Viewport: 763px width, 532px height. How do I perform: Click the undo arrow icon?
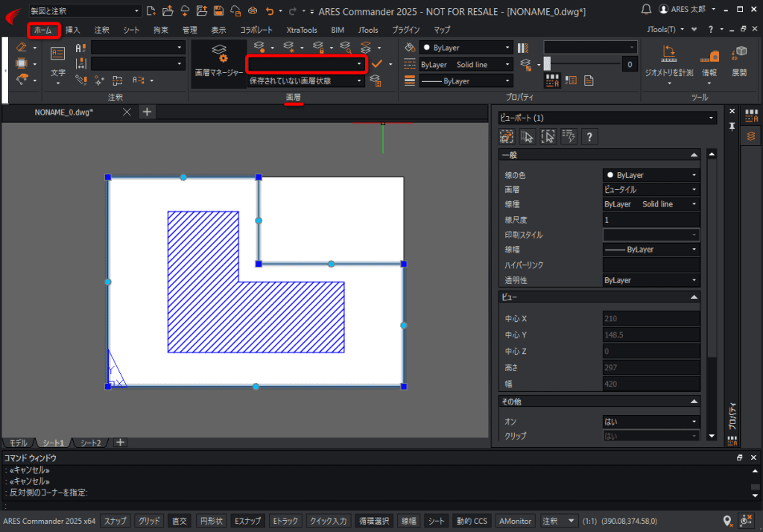(x=270, y=10)
